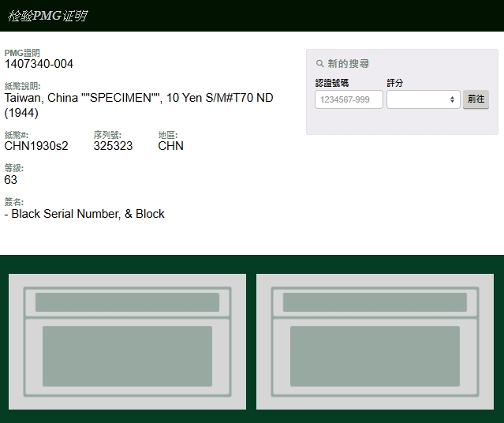Click the region value CHN
This screenshot has width=504, height=423.
click(170, 146)
